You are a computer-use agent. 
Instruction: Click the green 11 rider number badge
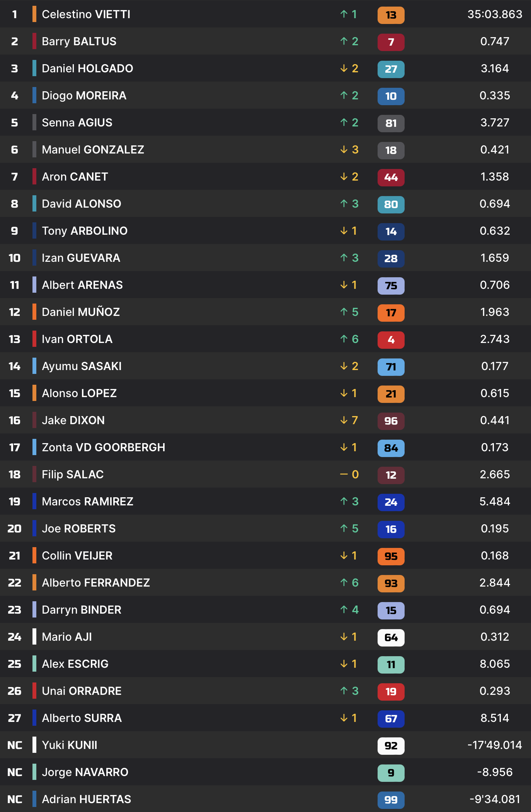point(391,665)
